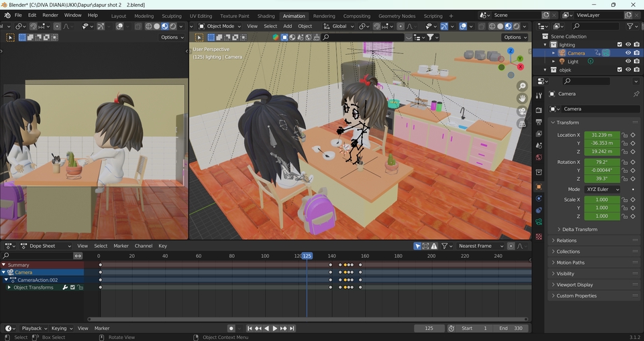Toggle only-selected filter arrow icon in Dope Sheet
644x341 pixels.
pyautogui.click(x=418, y=247)
